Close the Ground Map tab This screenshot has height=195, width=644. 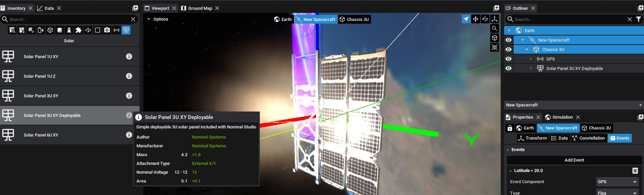point(217,8)
